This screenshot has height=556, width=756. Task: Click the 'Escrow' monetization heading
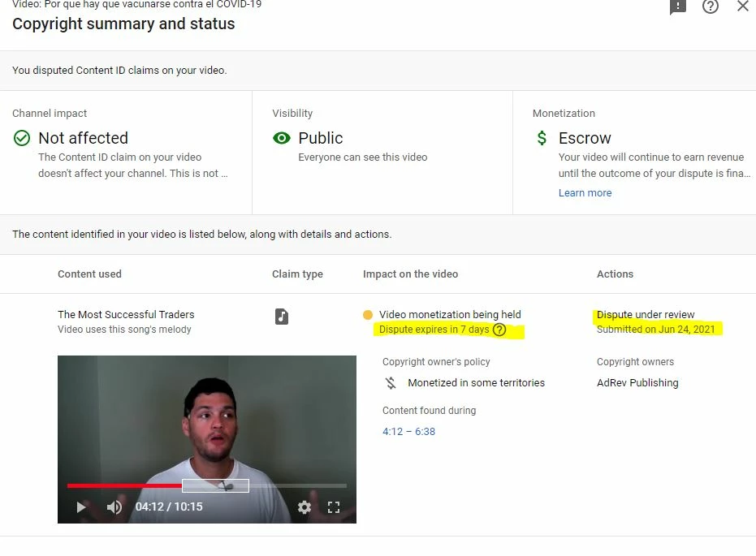coord(585,138)
